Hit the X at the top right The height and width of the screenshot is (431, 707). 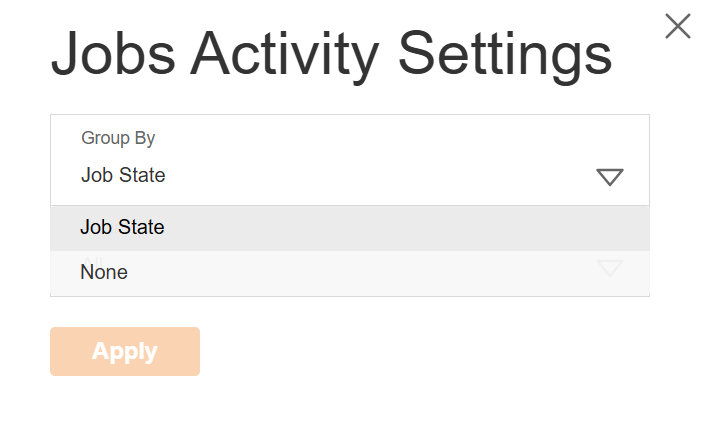677,26
